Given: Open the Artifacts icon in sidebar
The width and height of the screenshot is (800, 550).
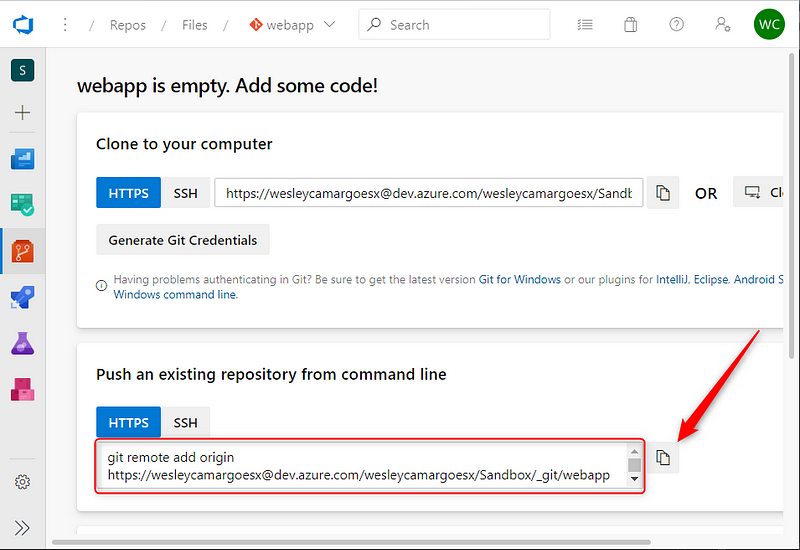Looking at the screenshot, I should (x=22, y=389).
